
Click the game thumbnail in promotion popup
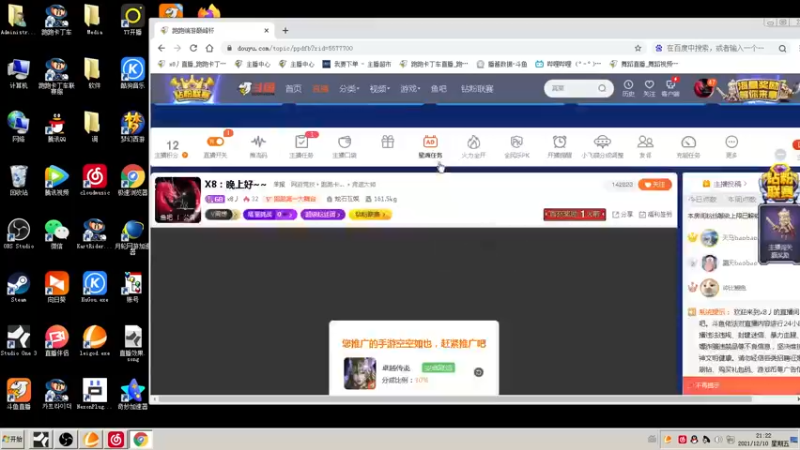point(360,373)
